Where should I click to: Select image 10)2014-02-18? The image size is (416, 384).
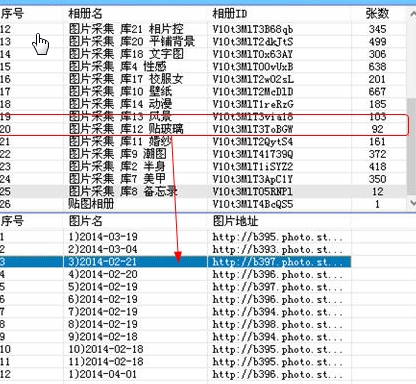click(x=106, y=349)
